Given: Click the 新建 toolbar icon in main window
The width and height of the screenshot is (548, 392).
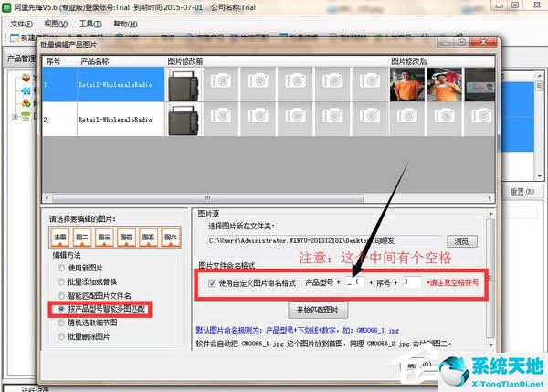Looking at the screenshot, I should tap(15, 37).
